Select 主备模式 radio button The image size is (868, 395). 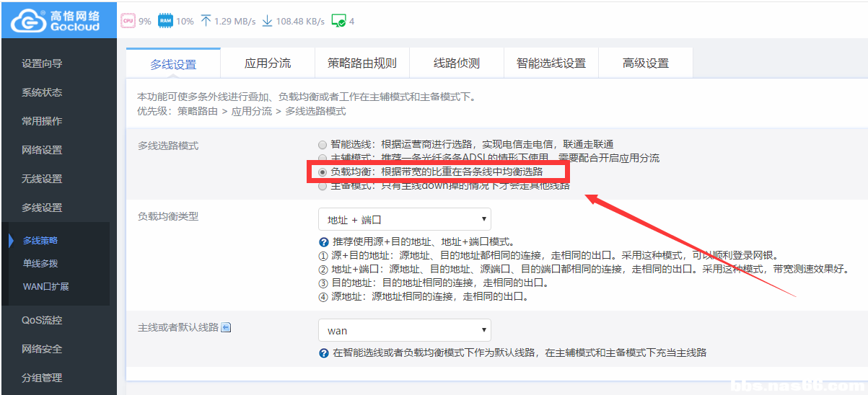[323, 185]
